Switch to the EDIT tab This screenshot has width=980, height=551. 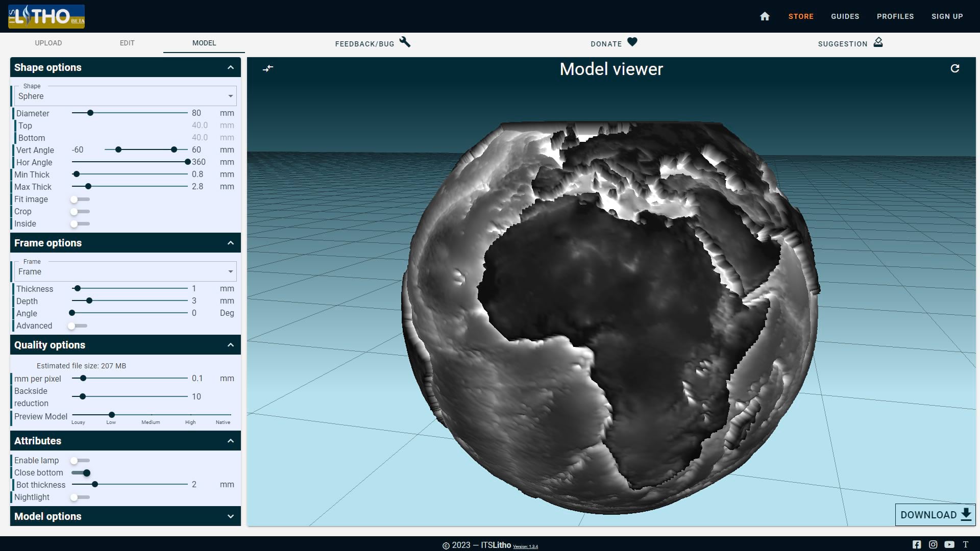pyautogui.click(x=127, y=43)
